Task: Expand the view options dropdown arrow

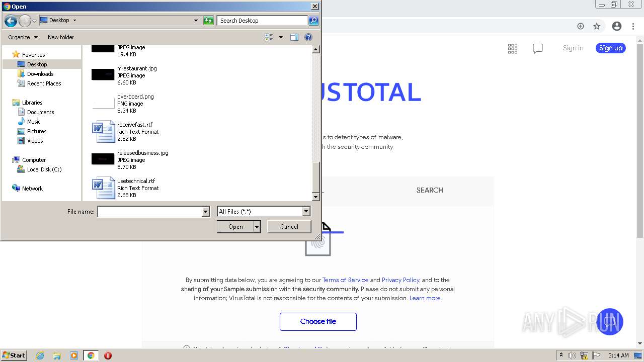Action: pos(281,37)
